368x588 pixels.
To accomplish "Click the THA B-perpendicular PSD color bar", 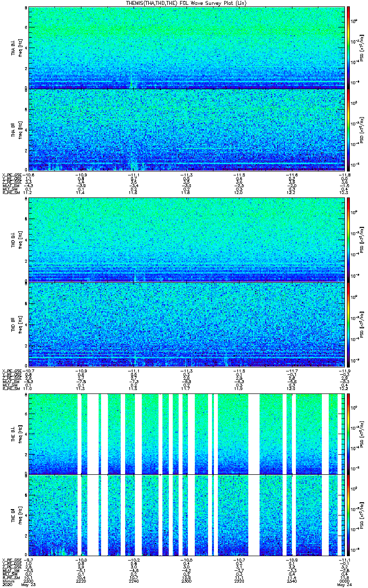I will (349, 48).
